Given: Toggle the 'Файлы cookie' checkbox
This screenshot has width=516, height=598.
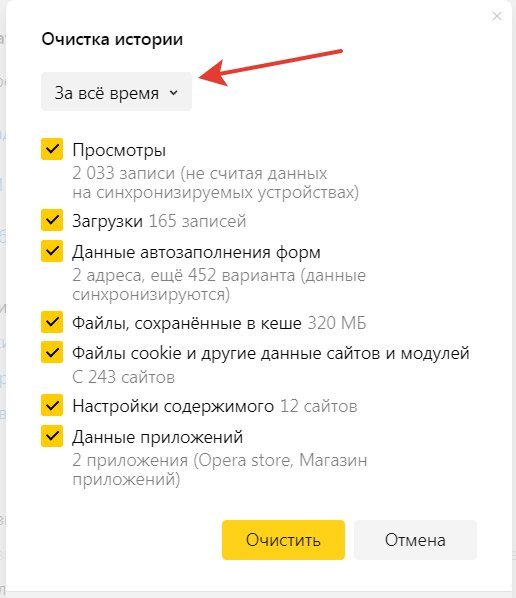Looking at the screenshot, I should pos(52,352).
